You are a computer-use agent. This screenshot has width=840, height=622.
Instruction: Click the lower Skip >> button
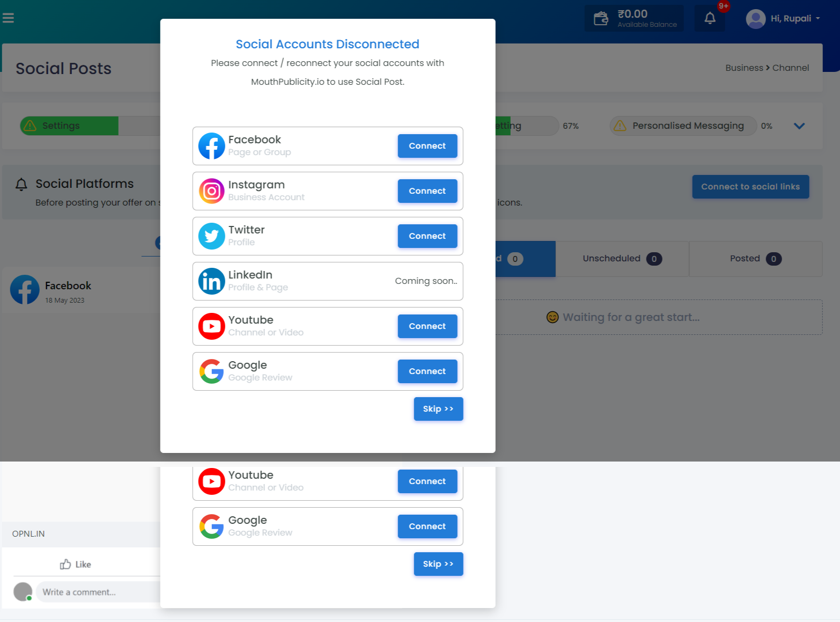pyautogui.click(x=438, y=564)
